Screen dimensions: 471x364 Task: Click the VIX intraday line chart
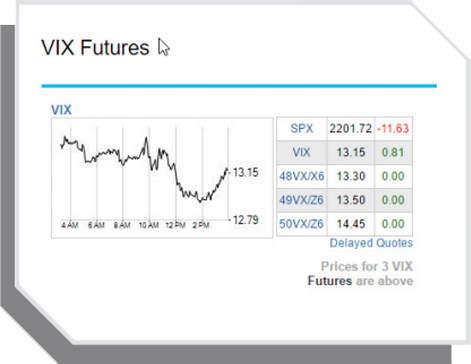(x=162, y=178)
